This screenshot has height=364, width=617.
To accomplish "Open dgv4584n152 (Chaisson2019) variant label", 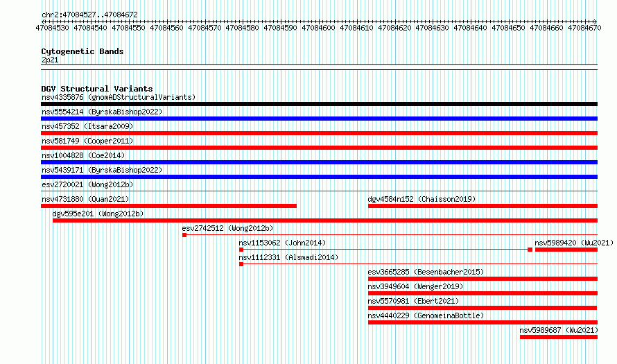I will click(422, 199).
